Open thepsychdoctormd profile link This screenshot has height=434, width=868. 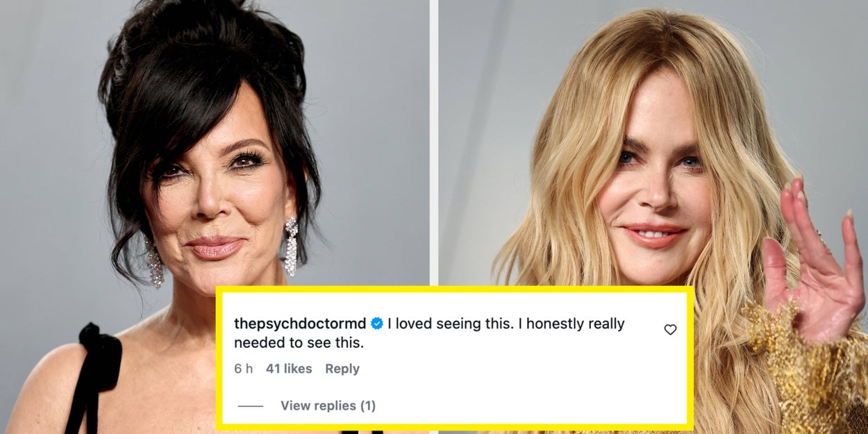point(300,324)
